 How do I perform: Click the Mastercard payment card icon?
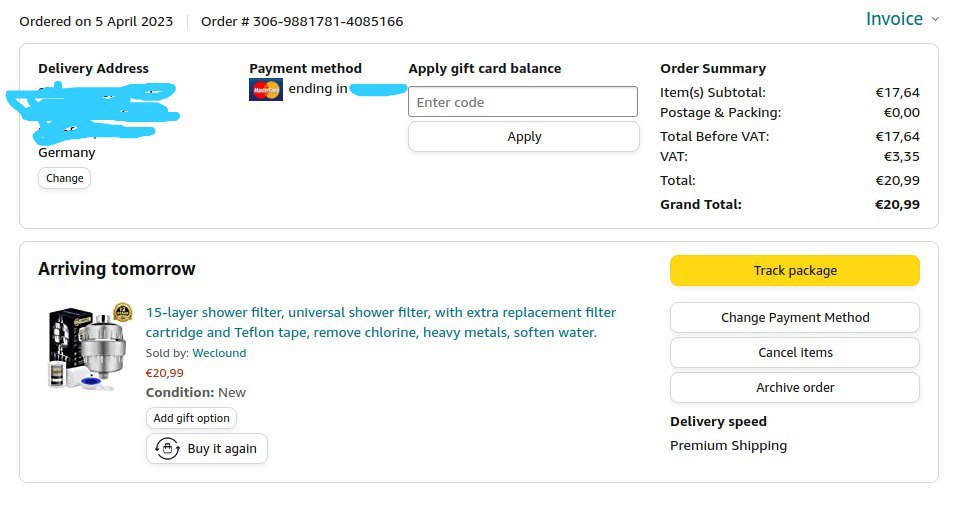click(266, 90)
